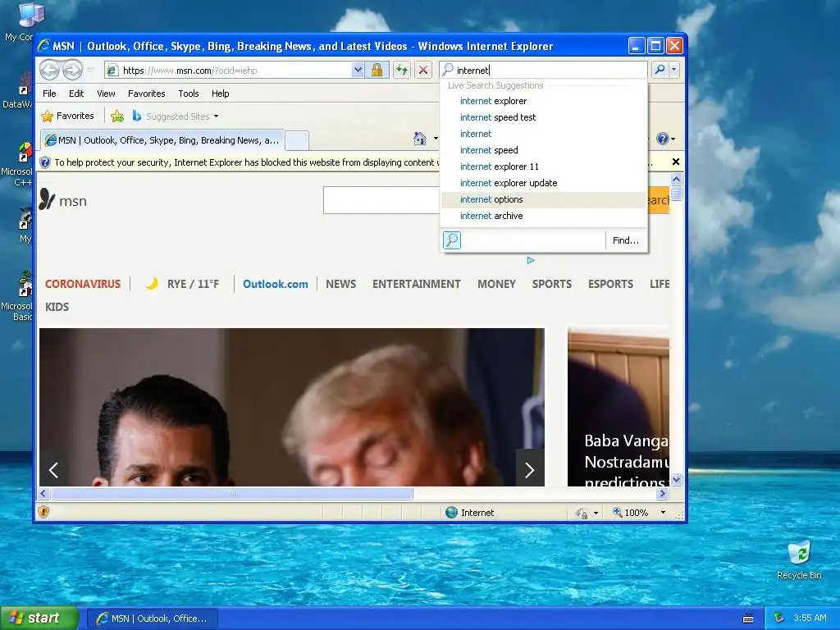Image resolution: width=840 pixels, height=630 pixels.
Task: Select 'internet speed test' suggestion
Action: point(543,117)
